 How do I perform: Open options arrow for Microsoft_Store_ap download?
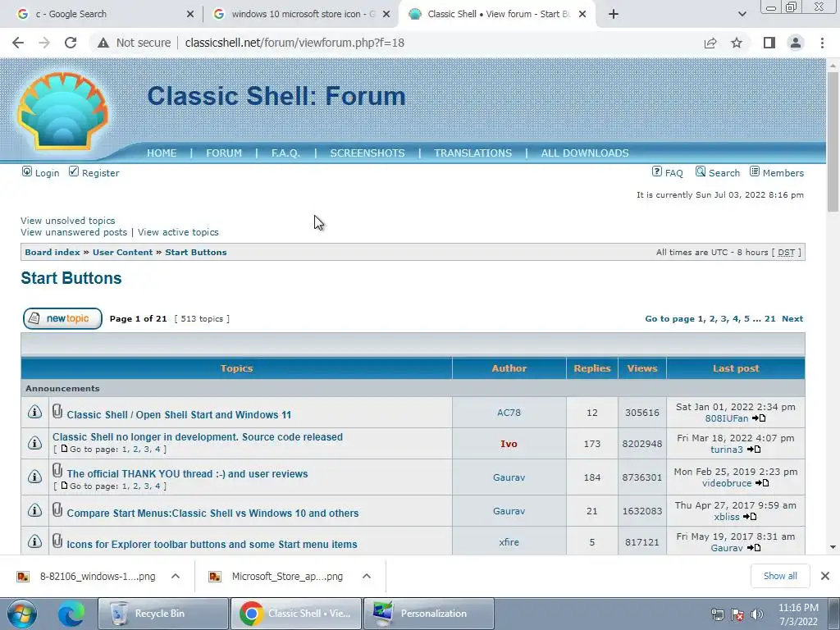(367, 577)
